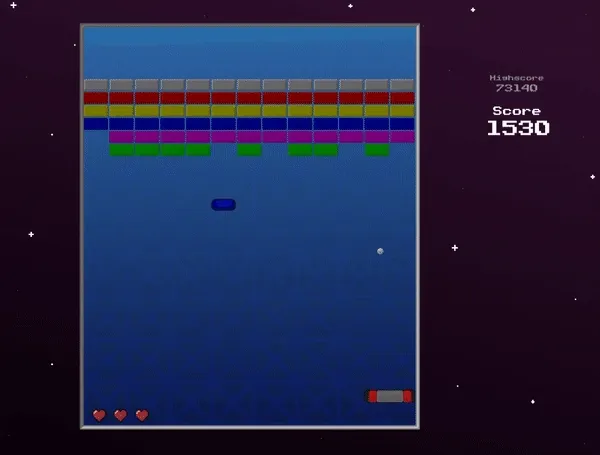Image resolution: width=600 pixels, height=455 pixels.
Task: Click the leftmost green brick
Action: 121,150
